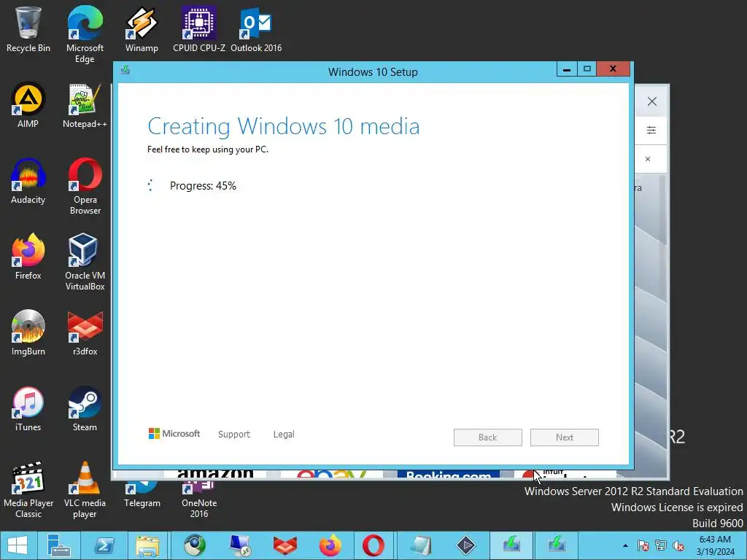Screen dimensions: 747x560
Task: Open settings sliders icon in background window
Action: tap(651, 130)
